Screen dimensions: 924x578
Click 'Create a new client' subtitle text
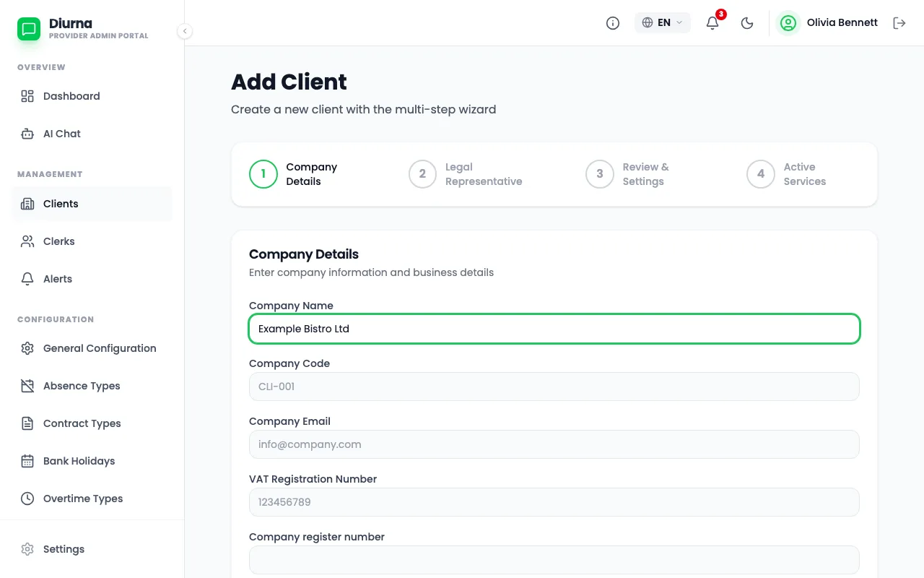click(364, 110)
